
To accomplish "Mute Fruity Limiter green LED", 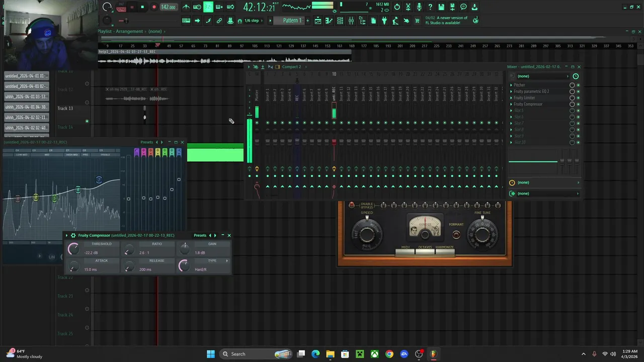I will (578, 98).
